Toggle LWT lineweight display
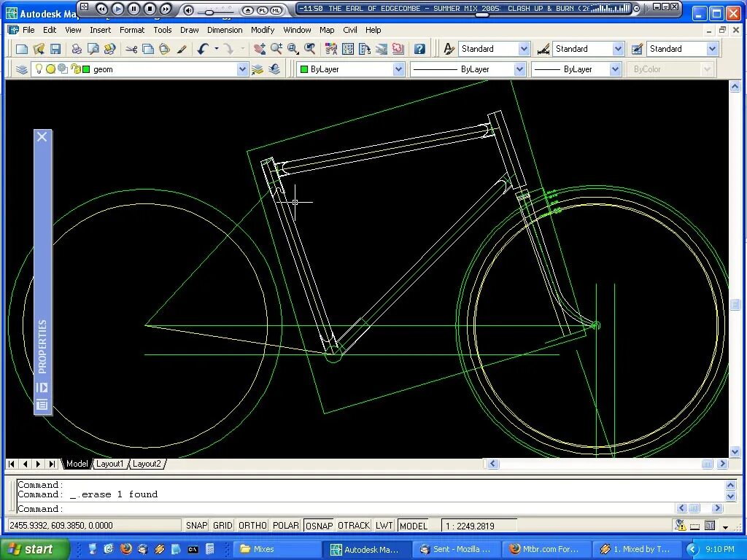The width and height of the screenshot is (747, 560). pyautogui.click(x=384, y=525)
